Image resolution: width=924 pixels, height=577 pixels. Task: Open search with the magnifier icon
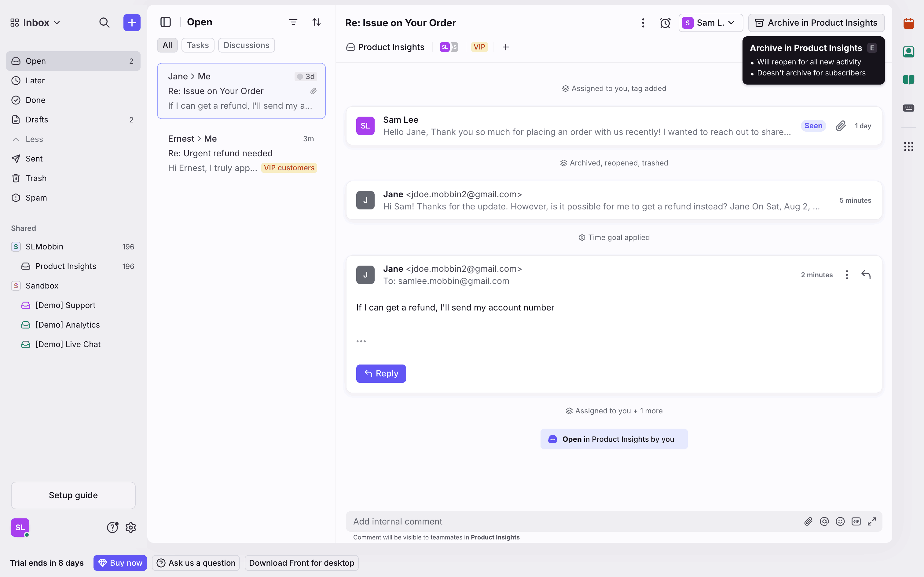[x=104, y=23]
